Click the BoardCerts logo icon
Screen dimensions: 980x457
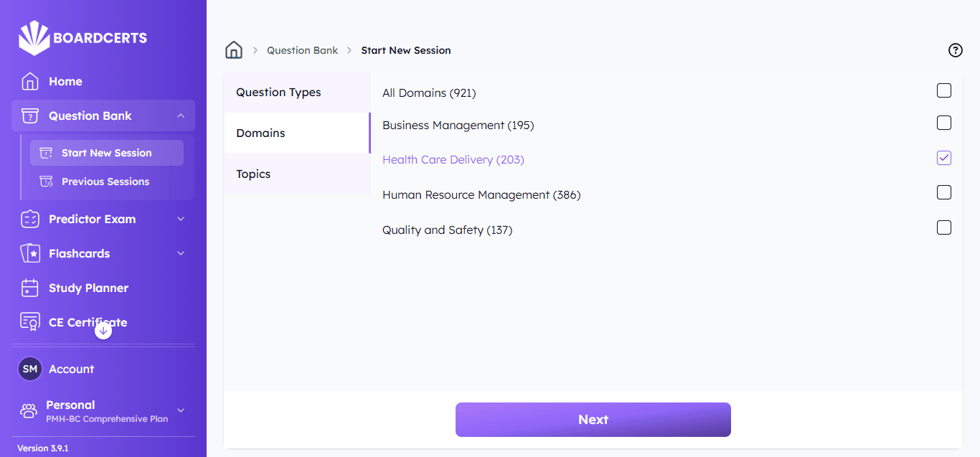coord(34,38)
